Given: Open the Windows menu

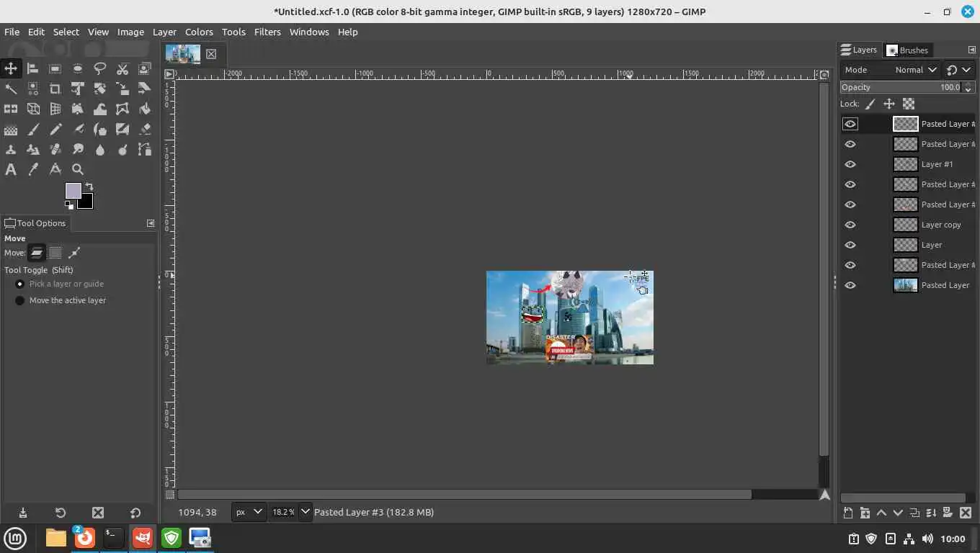Looking at the screenshot, I should [x=309, y=32].
